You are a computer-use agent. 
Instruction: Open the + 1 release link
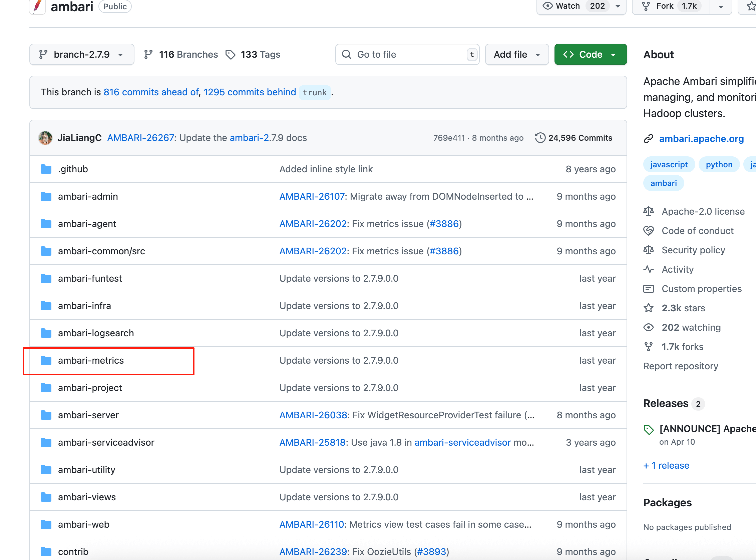point(666,466)
